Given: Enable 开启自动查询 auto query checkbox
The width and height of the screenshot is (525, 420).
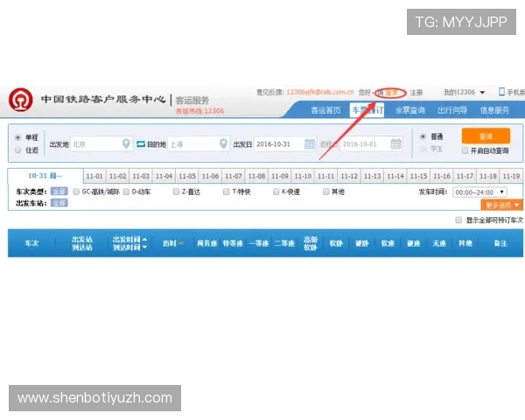Looking at the screenshot, I should [465, 150].
